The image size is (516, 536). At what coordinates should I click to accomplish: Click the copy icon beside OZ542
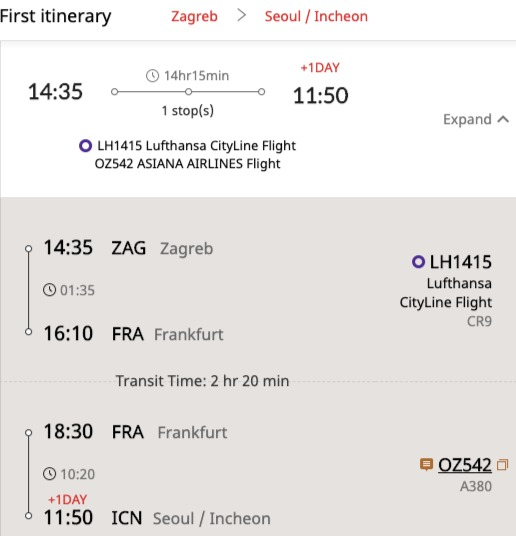click(x=502, y=465)
